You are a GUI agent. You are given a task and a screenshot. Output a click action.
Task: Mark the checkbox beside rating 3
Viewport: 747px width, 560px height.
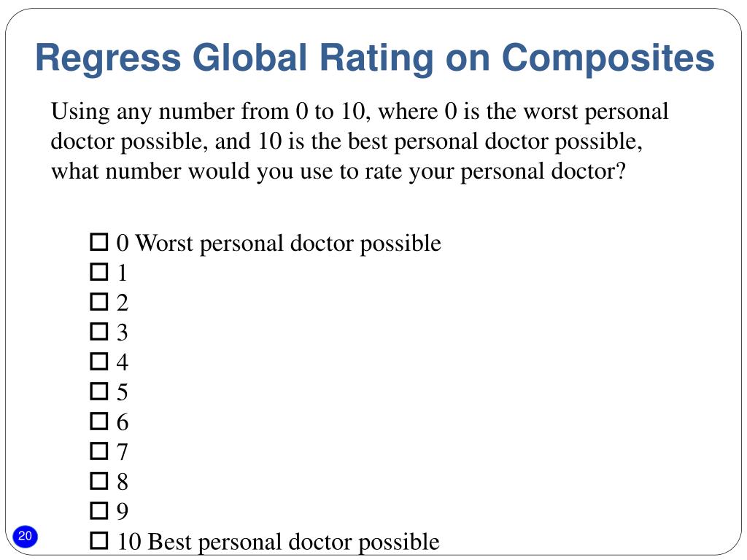click(99, 332)
